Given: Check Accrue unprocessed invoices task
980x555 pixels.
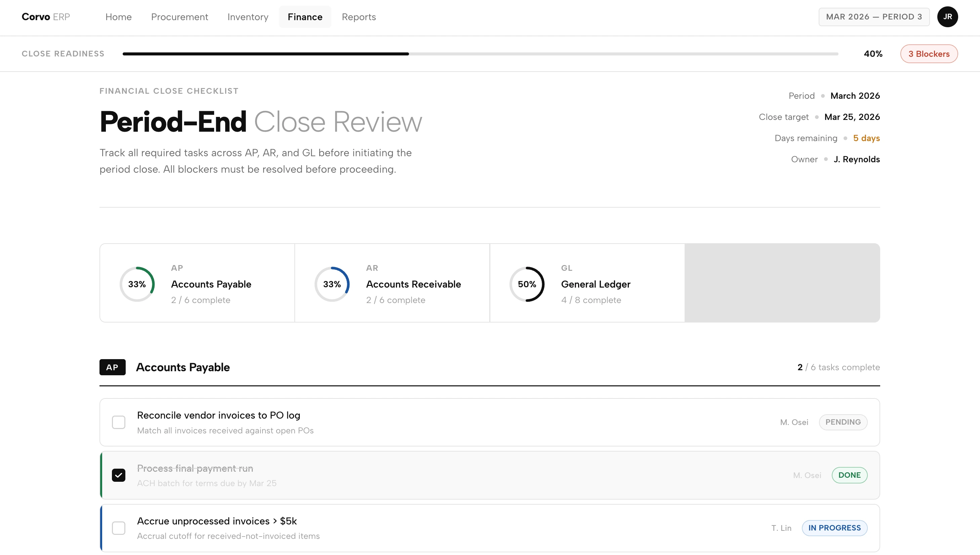Looking at the screenshot, I should point(119,528).
